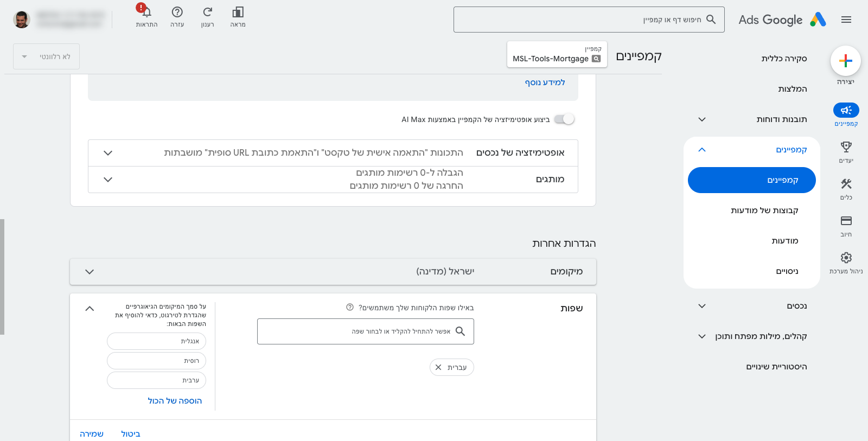Select the highlighted קמפיינים menu item
The width and height of the screenshot is (868, 441).
tap(752, 180)
